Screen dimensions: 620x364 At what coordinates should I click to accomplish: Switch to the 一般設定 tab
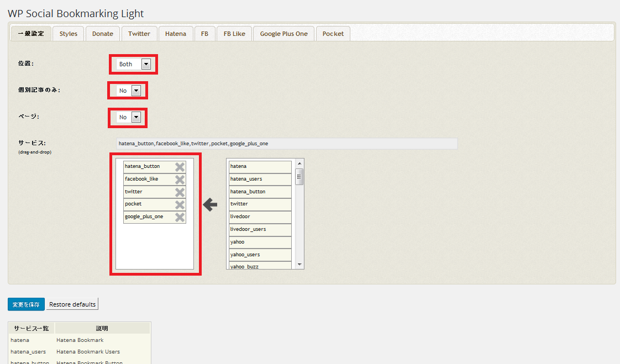point(31,34)
